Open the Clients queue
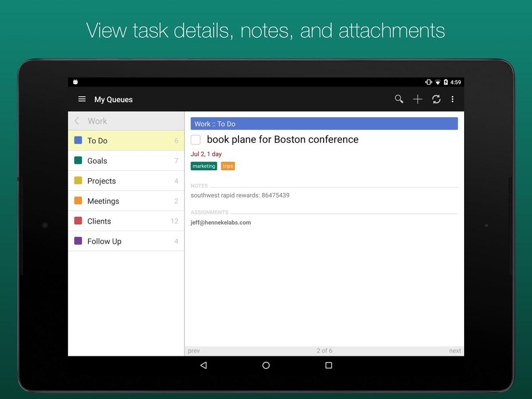Viewport: 532px width, 399px height. [126, 221]
